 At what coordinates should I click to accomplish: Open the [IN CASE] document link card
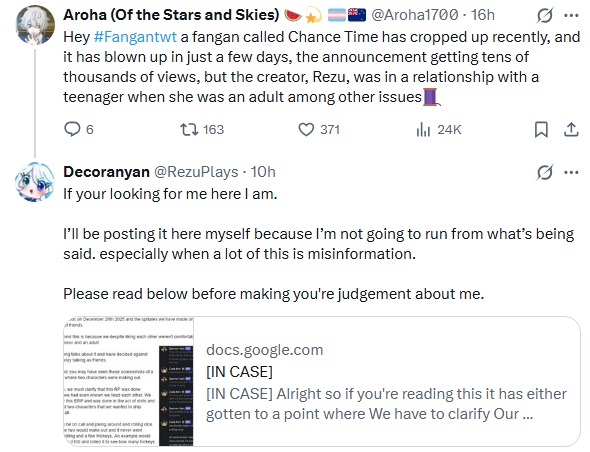point(322,381)
